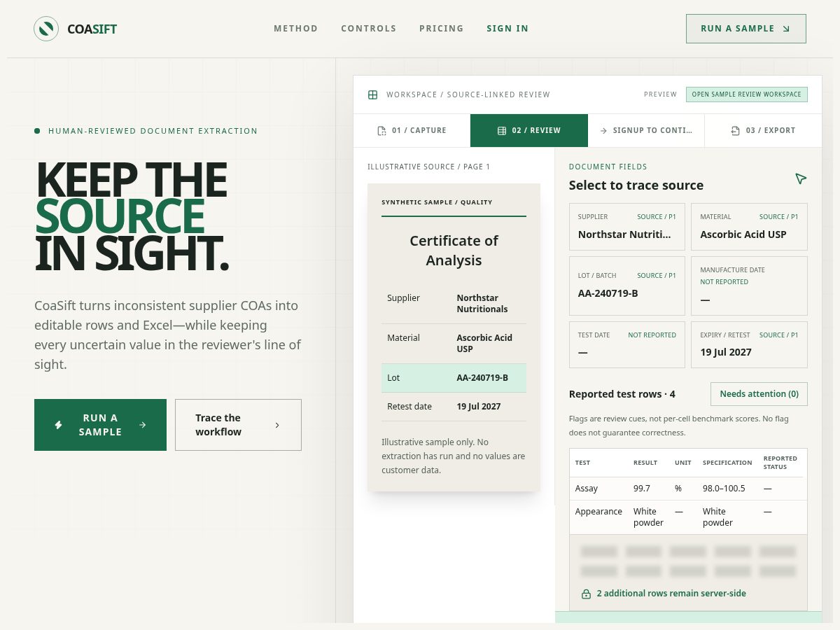The height and width of the screenshot is (630, 840).
Task: Click the cursor pointer icon by Select to trace source
Action: 801,179
